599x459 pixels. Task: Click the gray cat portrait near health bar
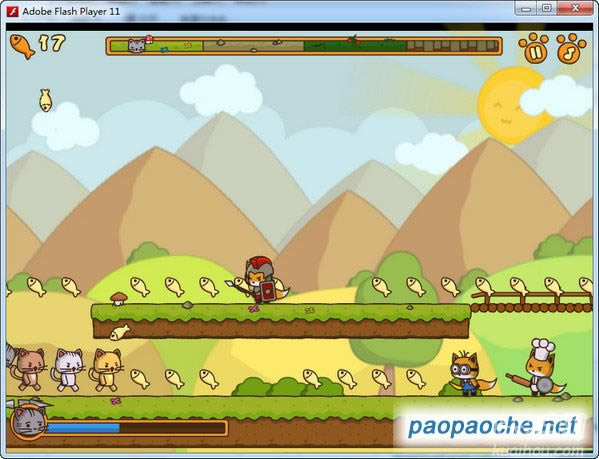coord(29,422)
